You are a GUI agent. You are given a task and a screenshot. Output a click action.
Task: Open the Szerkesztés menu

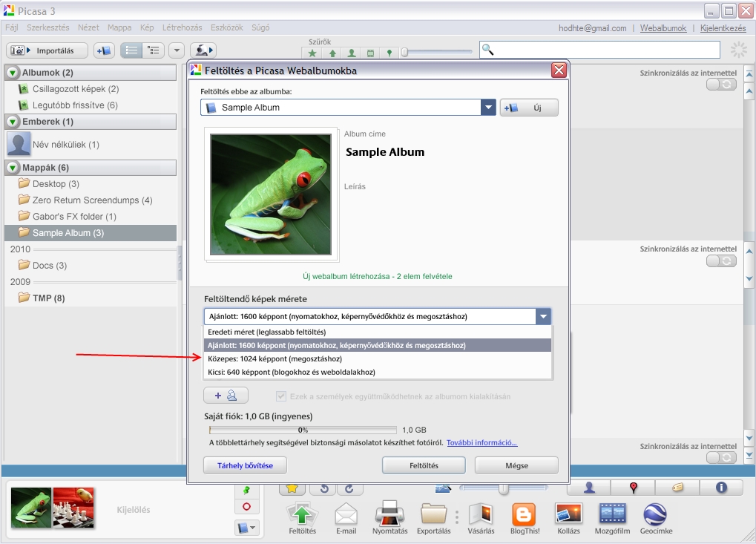click(x=47, y=27)
